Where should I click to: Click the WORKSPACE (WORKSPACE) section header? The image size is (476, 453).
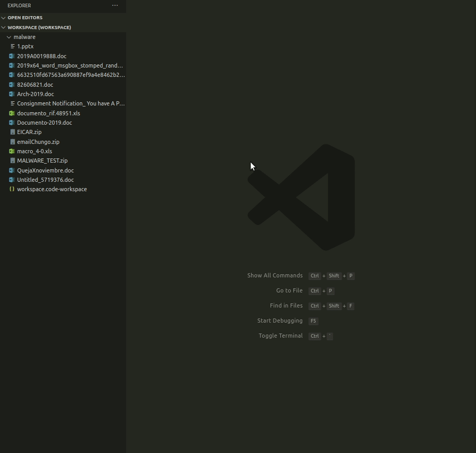point(39,28)
